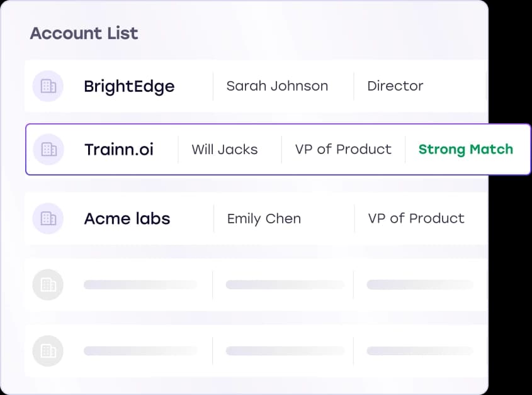Image resolution: width=532 pixels, height=395 pixels.
Task: Select Sarah Johnson's contact name
Action: click(x=277, y=86)
